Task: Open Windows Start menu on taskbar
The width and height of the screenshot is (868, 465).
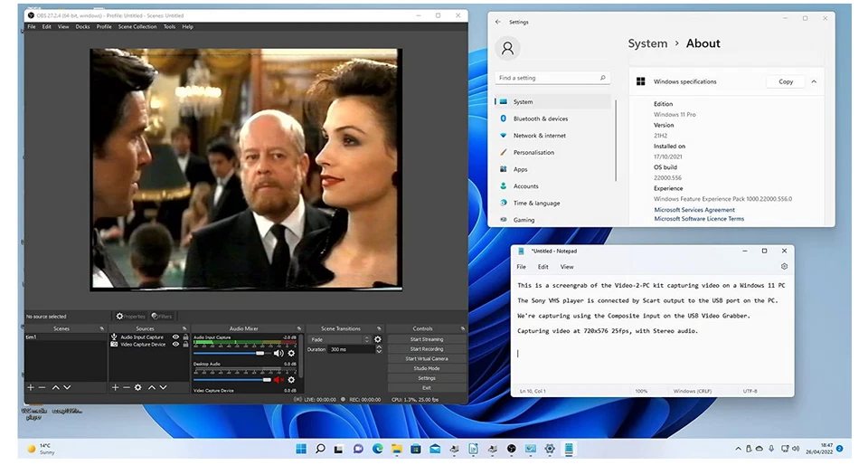Action: [301, 449]
